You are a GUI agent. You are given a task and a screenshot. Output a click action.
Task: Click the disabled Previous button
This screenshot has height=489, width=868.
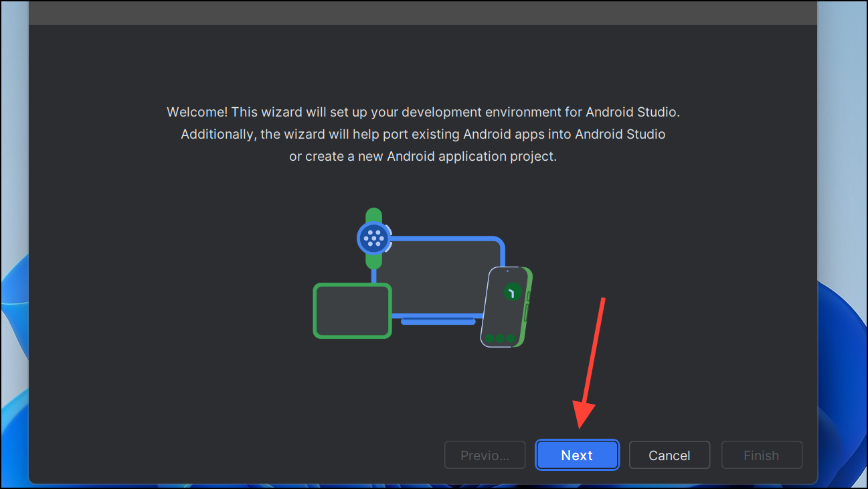[x=485, y=456]
